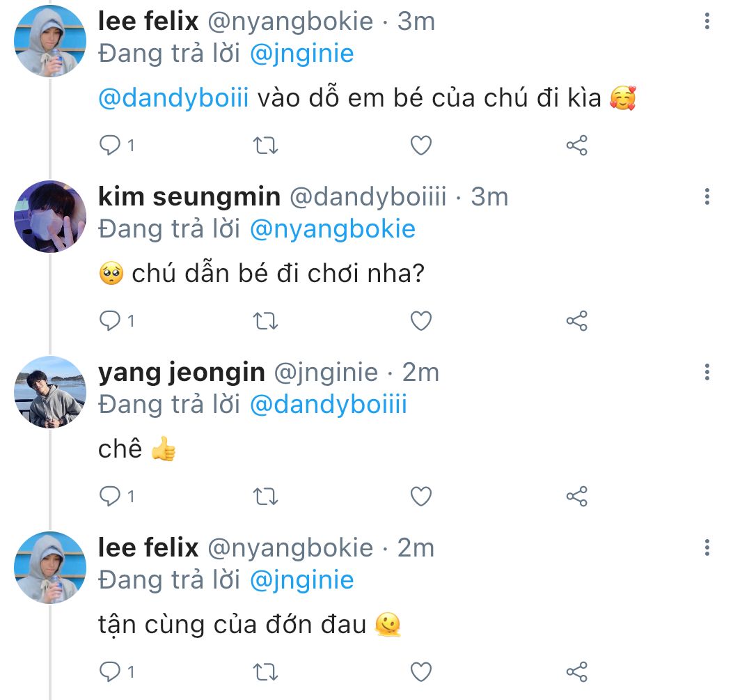Open the @dandyboiii mention in tweet text
This screenshot has width=733, height=700.
pyautogui.click(x=173, y=99)
